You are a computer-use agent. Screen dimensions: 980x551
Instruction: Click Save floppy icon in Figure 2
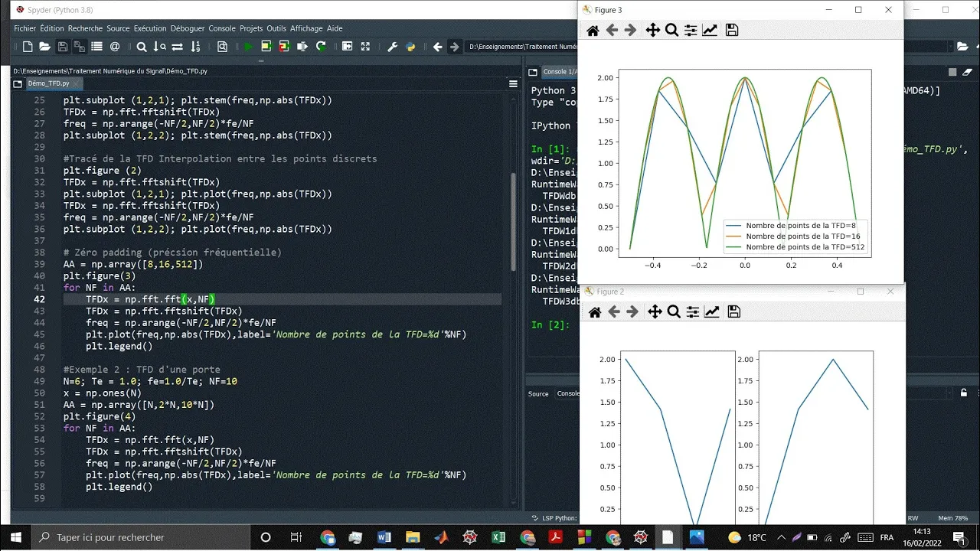point(733,311)
